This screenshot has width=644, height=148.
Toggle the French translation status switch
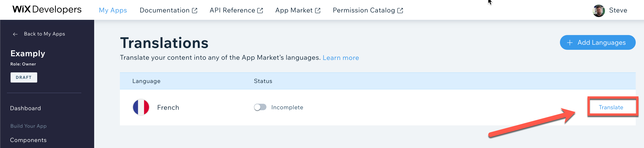click(x=260, y=107)
